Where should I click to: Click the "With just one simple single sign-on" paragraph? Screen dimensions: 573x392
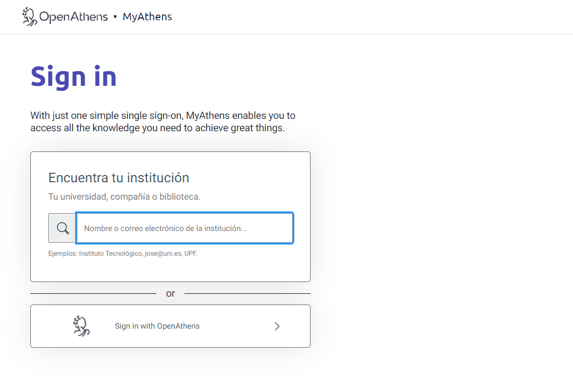coord(163,122)
